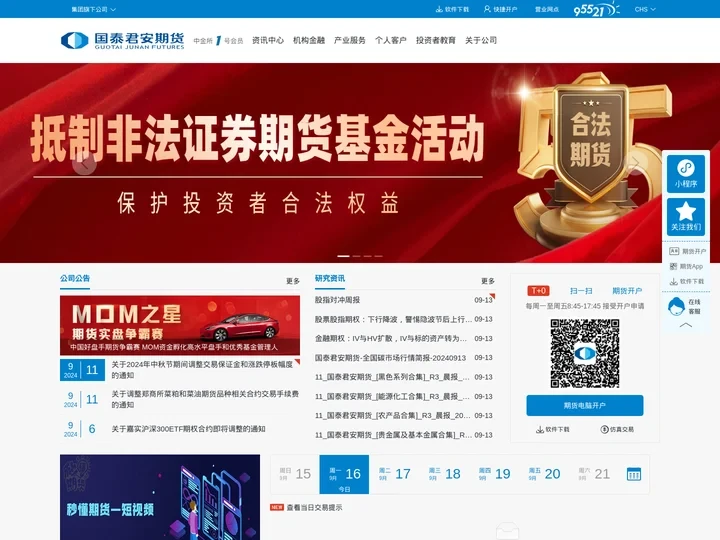
Task: Select Monday 16 today in calendar
Action: click(x=344, y=474)
